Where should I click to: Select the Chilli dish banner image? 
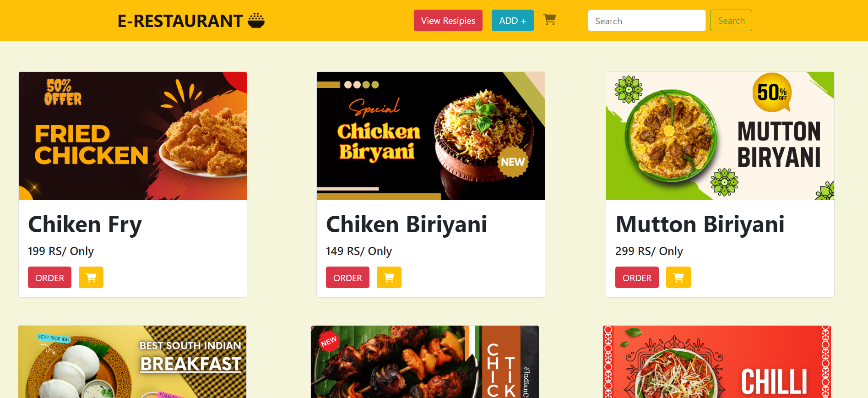point(717,362)
